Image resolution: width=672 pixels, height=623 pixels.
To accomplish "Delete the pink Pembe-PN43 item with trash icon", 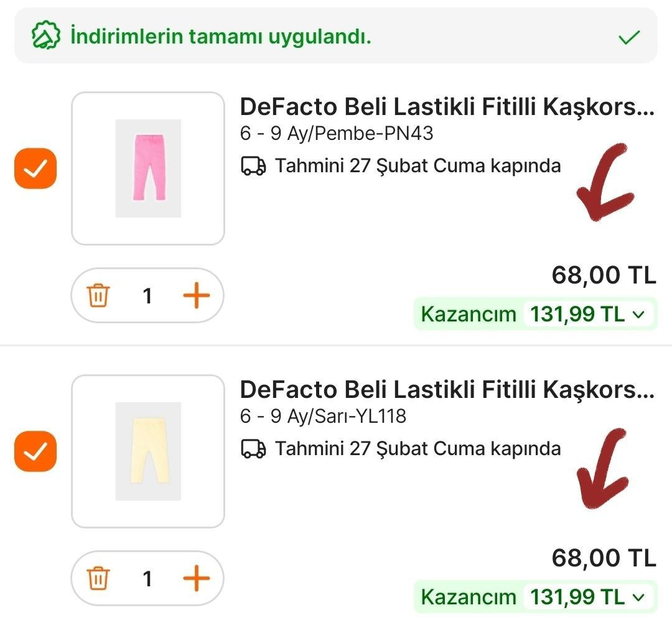I will click(x=98, y=296).
